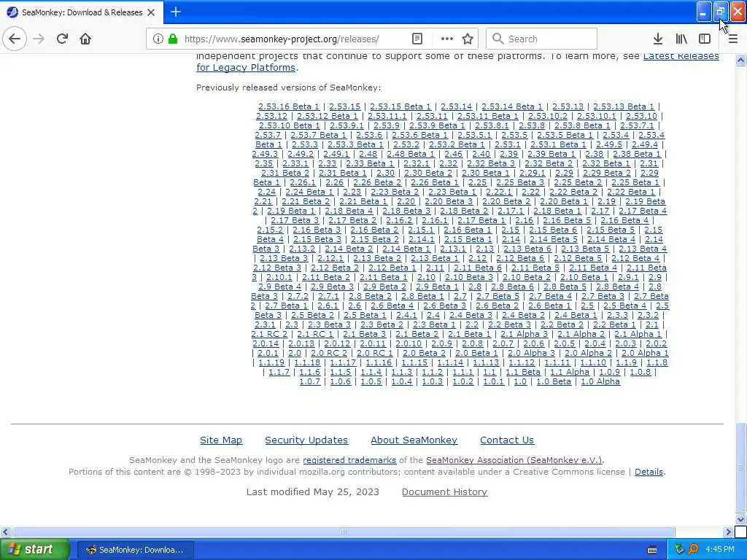Open the 2.40 release link
747x560 pixels.
point(481,154)
